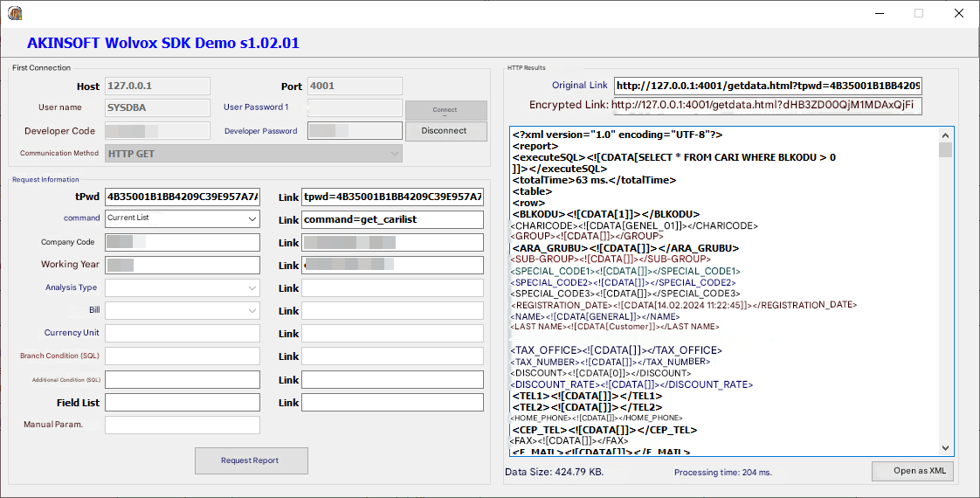This screenshot has height=498, width=980.
Task: Click the Manual Param. input field
Action: [x=183, y=425]
